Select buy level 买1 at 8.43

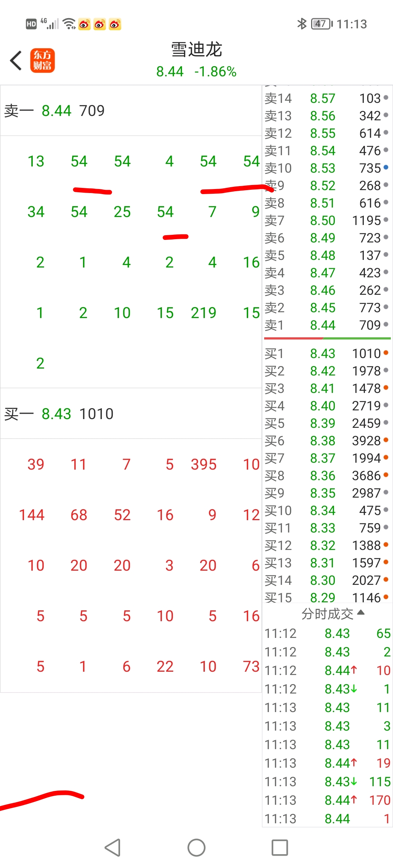(x=327, y=353)
